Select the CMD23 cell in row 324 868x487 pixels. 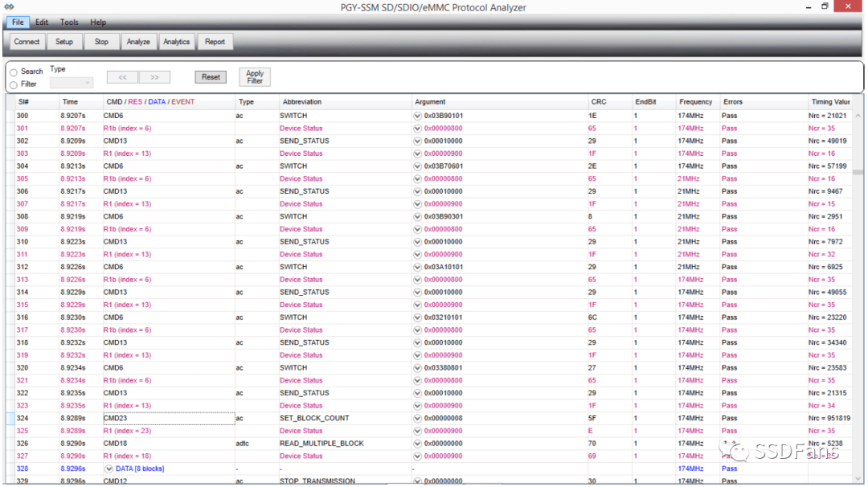pyautogui.click(x=169, y=419)
